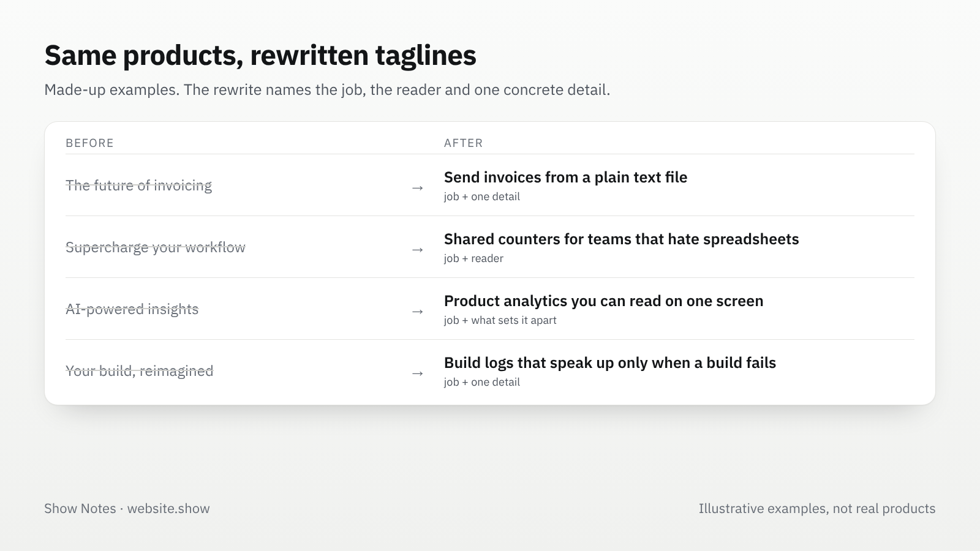This screenshot has height=551, width=980.
Task: Click 'Illustrative examples, not real products' footer note
Action: 816,509
